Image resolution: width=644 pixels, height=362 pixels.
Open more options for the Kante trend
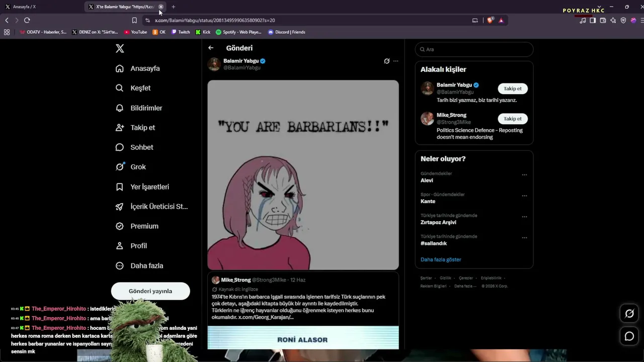click(524, 196)
